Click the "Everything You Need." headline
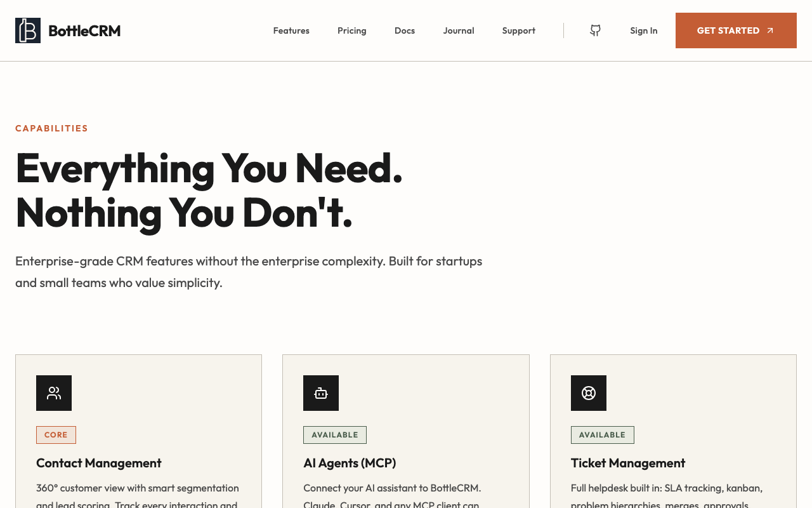This screenshot has width=812, height=508. point(209,168)
